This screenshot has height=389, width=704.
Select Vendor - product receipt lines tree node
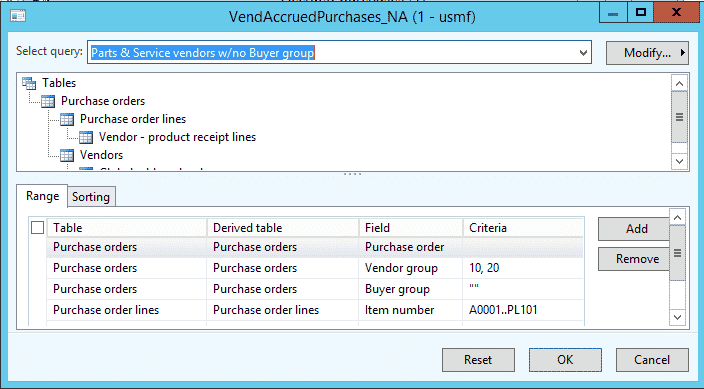(177, 137)
